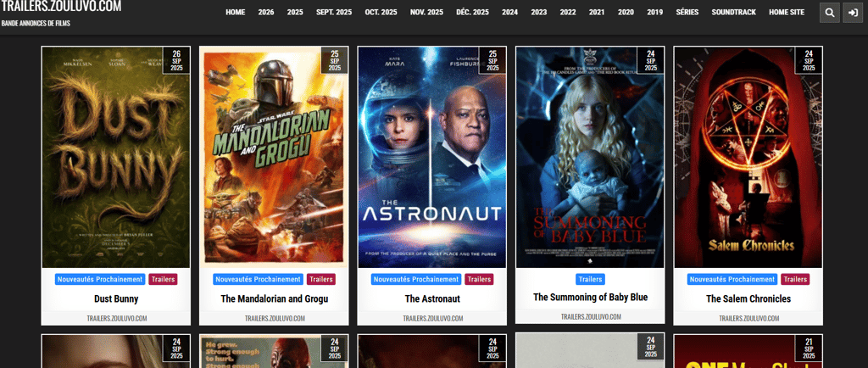
Task: Click the 26 SEP 2025 date badge
Action: coord(176,60)
